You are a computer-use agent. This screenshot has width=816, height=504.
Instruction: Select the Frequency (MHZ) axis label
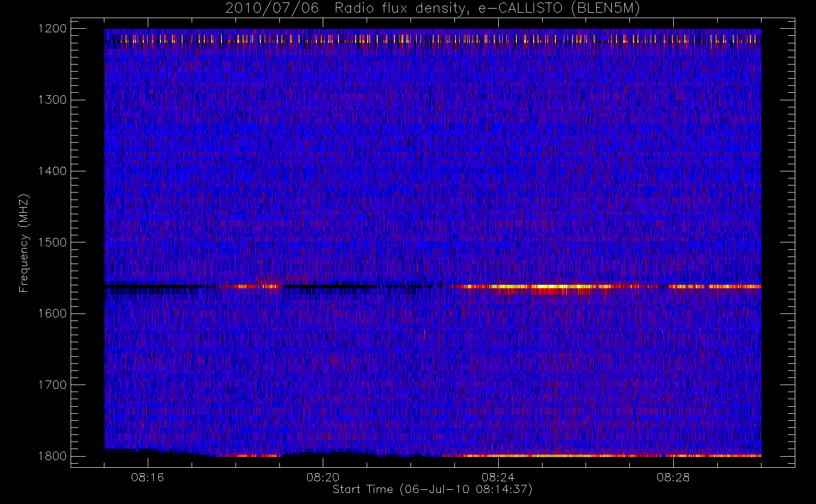point(24,243)
